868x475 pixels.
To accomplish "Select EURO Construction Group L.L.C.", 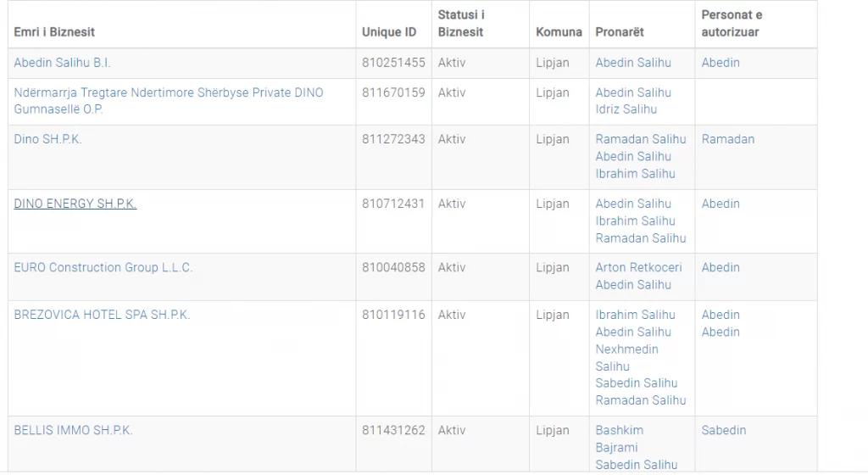I will tap(103, 267).
